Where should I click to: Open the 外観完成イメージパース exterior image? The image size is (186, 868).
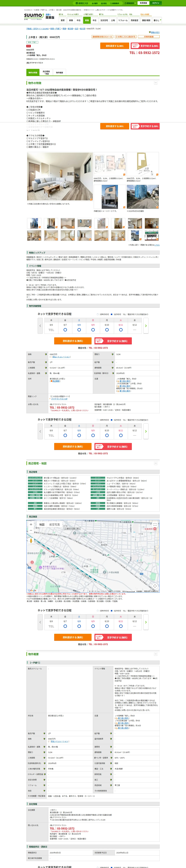[x=110, y=197]
